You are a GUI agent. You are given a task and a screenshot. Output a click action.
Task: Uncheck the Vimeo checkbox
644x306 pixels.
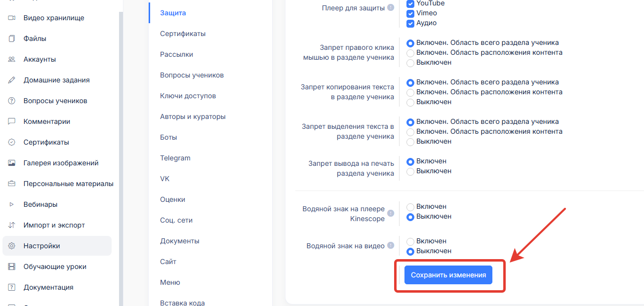(x=410, y=13)
